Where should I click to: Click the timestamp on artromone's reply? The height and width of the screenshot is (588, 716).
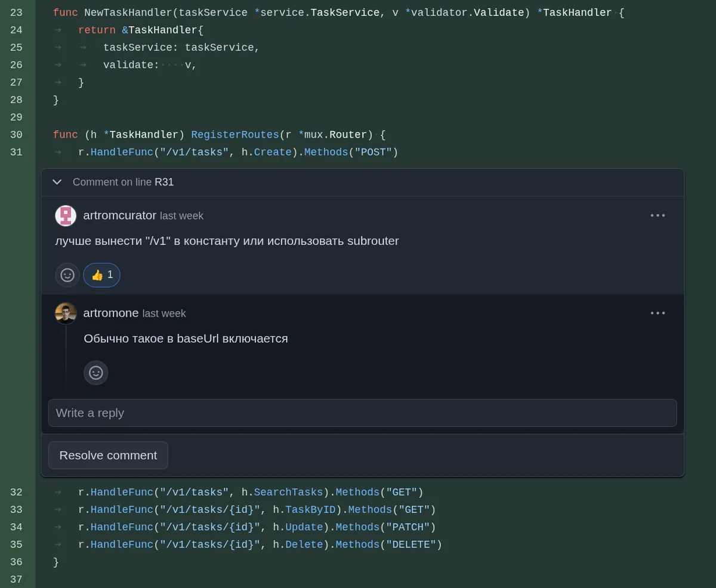point(164,314)
